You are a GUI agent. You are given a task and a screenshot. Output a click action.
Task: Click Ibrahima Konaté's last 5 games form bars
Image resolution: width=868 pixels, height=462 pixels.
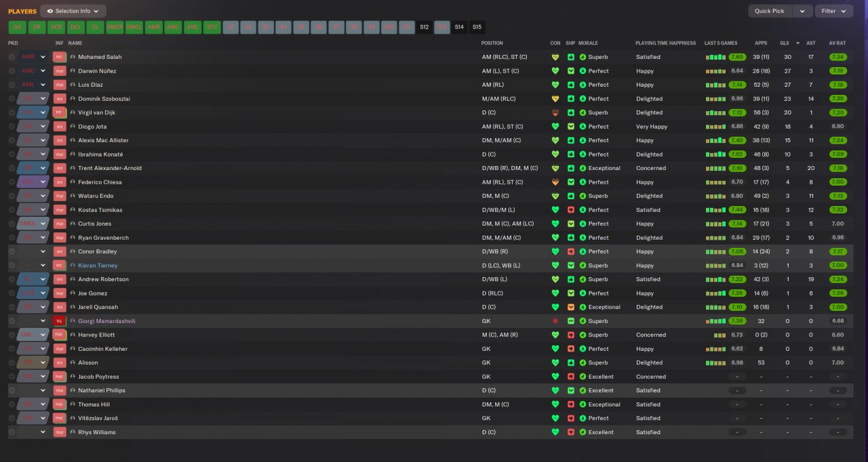716,154
